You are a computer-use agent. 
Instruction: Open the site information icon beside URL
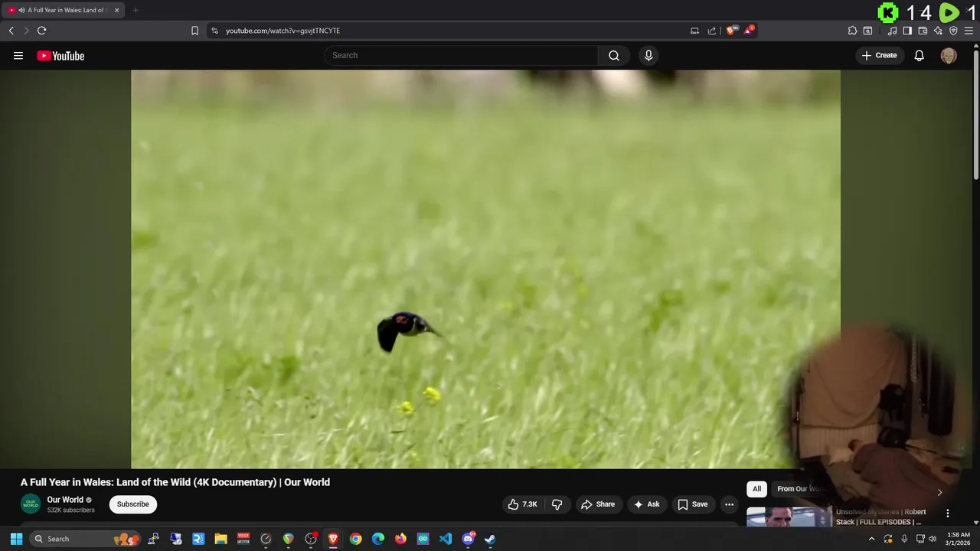pyautogui.click(x=214, y=31)
